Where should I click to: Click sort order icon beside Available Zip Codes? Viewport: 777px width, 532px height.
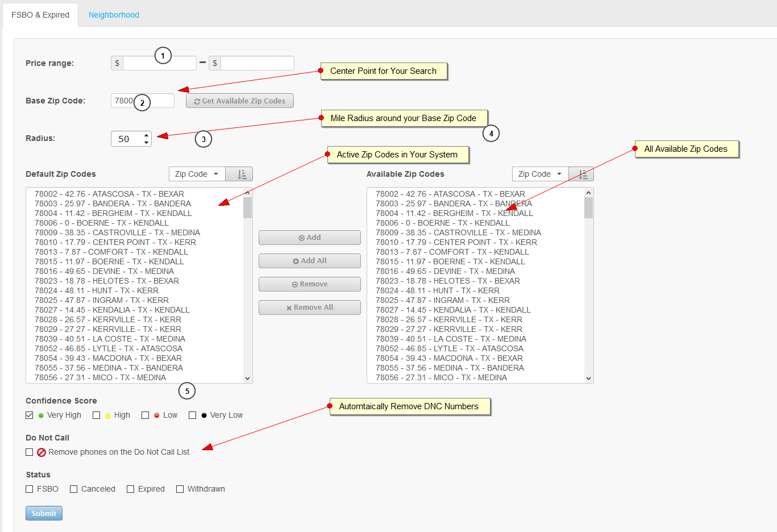pos(582,174)
